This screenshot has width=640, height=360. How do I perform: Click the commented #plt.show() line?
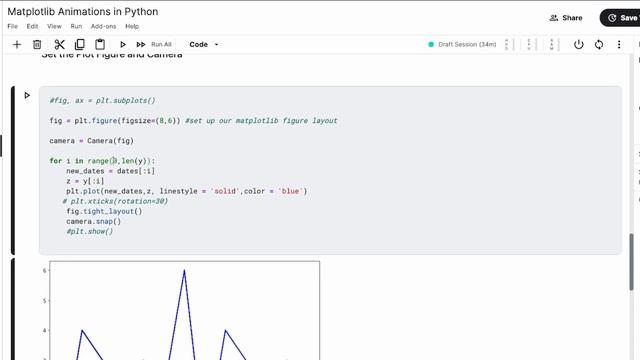(89, 231)
